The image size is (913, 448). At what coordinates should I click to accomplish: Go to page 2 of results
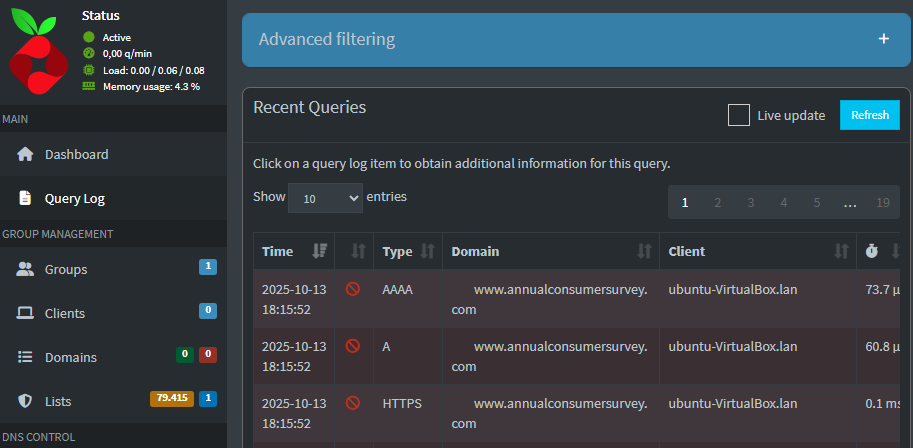[x=718, y=202]
